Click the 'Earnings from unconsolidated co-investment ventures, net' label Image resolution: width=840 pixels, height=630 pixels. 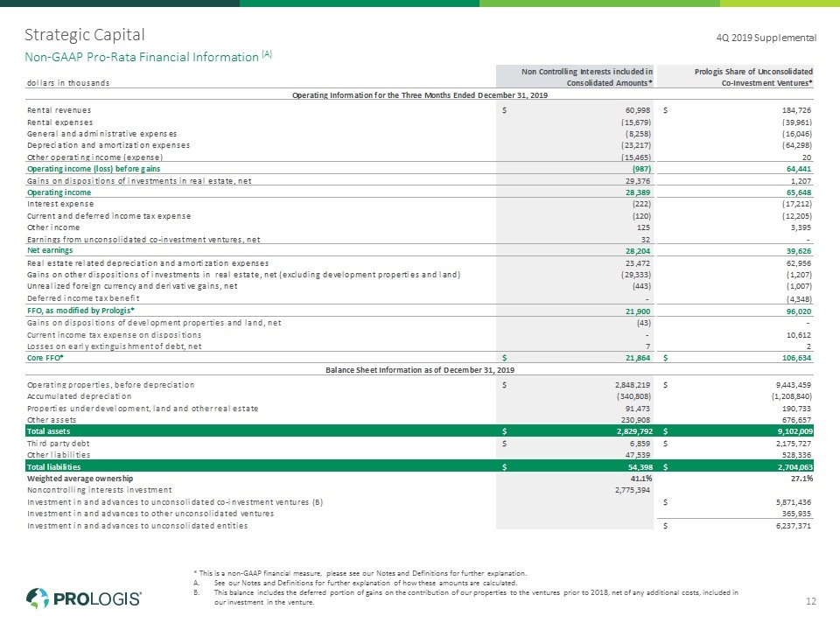(x=143, y=240)
